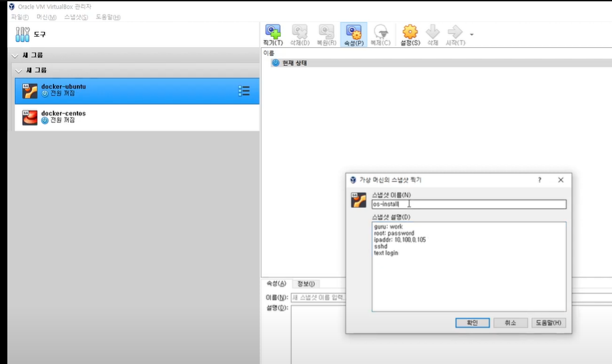This screenshot has height=364, width=612.
Task: Click the 설명(D) description box in properties pane
Action: [318, 335]
